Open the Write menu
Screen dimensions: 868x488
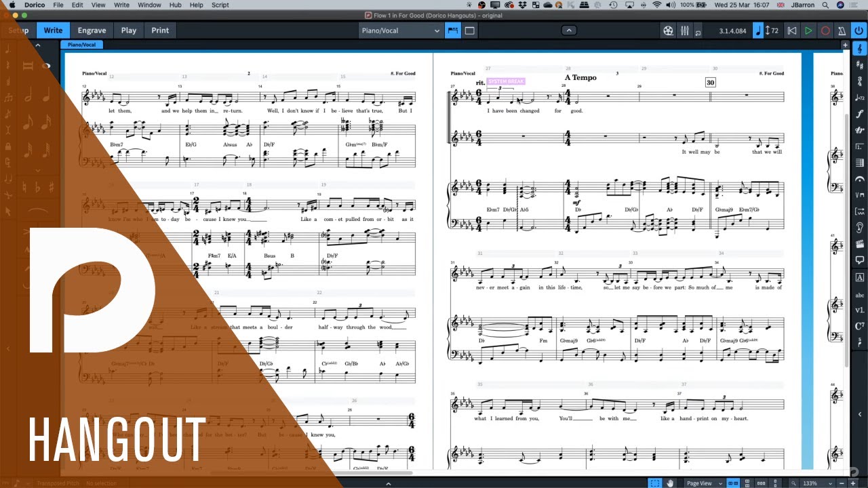121,5
